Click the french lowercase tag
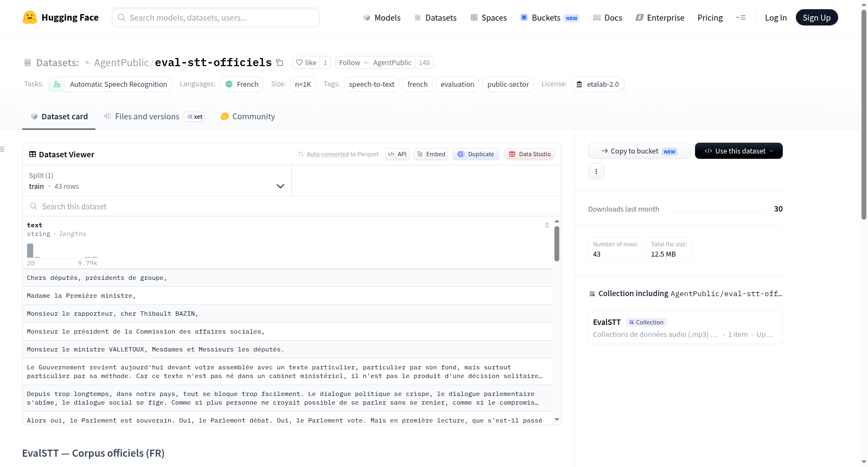Image resolution: width=868 pixels, height=467 pixels. click(x=418, y=84)
